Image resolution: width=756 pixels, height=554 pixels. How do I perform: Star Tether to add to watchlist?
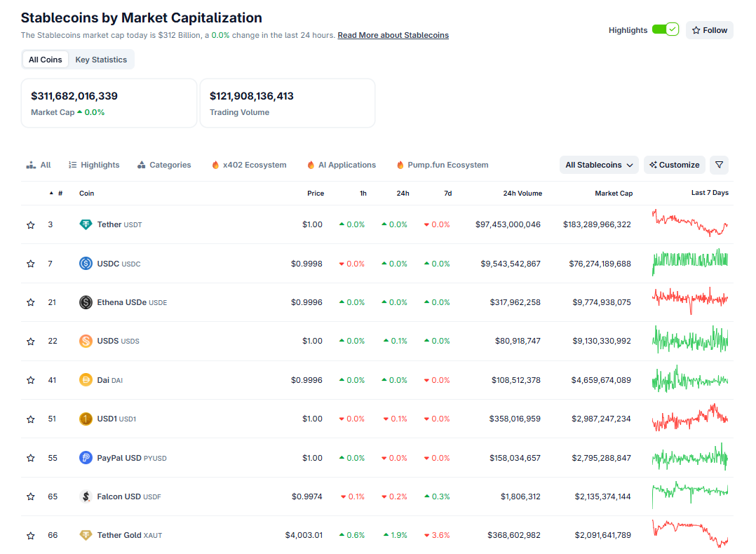click(31, 225)
